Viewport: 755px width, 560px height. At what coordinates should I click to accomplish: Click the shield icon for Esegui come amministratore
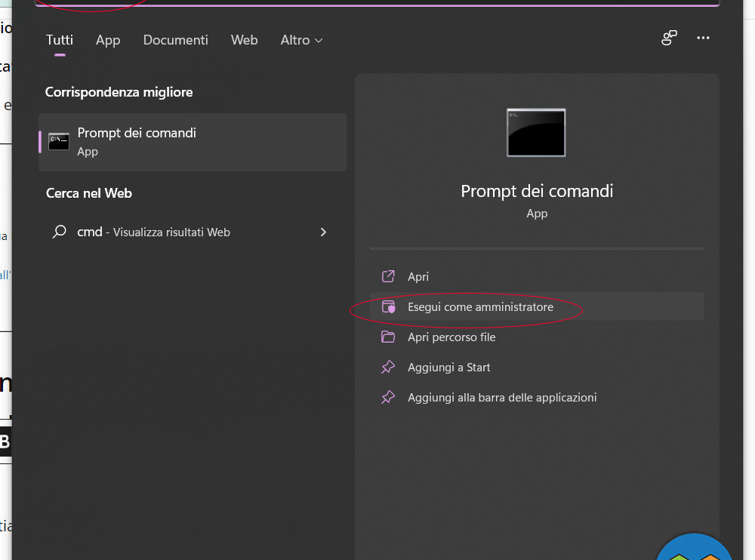pos(388,307)
